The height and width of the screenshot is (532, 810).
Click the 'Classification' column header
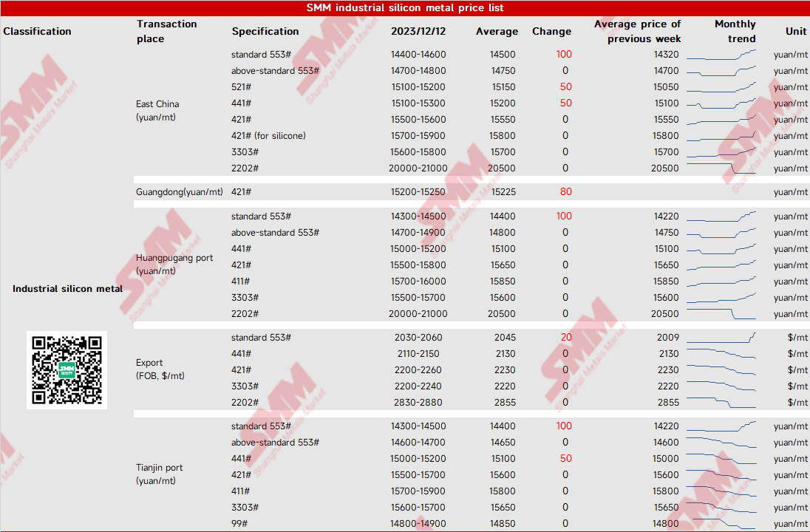pyautogui.click(x=37, y=31)
